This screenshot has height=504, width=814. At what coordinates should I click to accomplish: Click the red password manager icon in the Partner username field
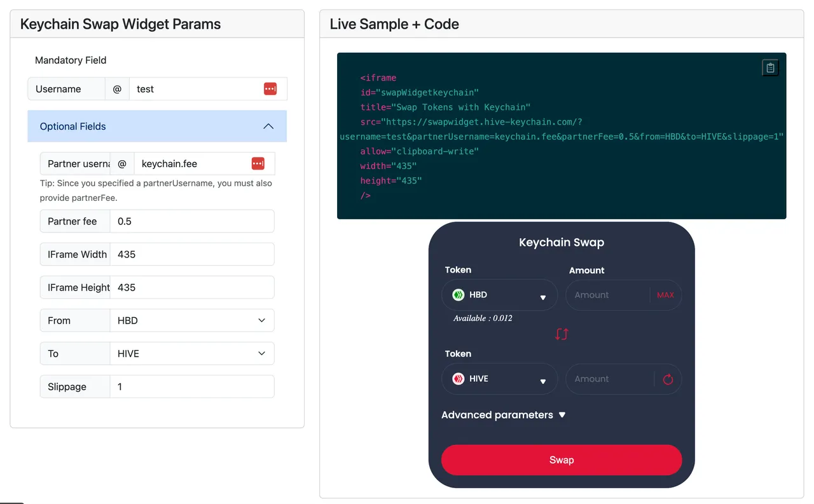(258, 163)
